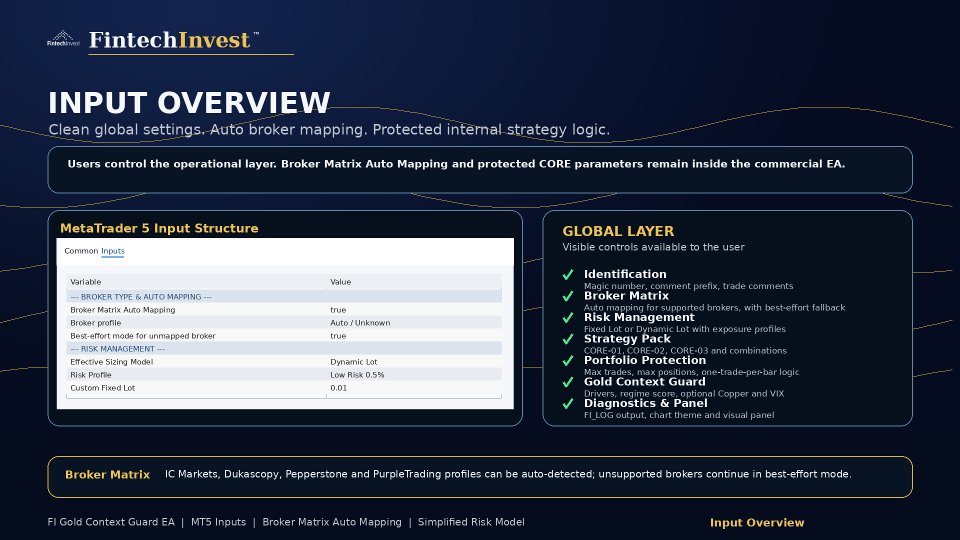Click the 0.01 fixed lot value
The width and height of the screenshot is (960, 540).
339,388
